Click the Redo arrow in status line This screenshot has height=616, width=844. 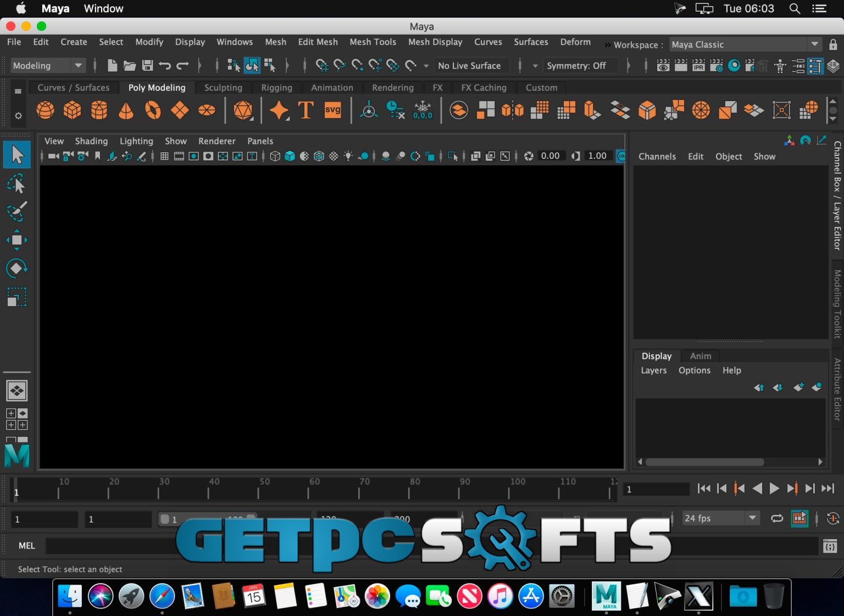pos(182,65)
